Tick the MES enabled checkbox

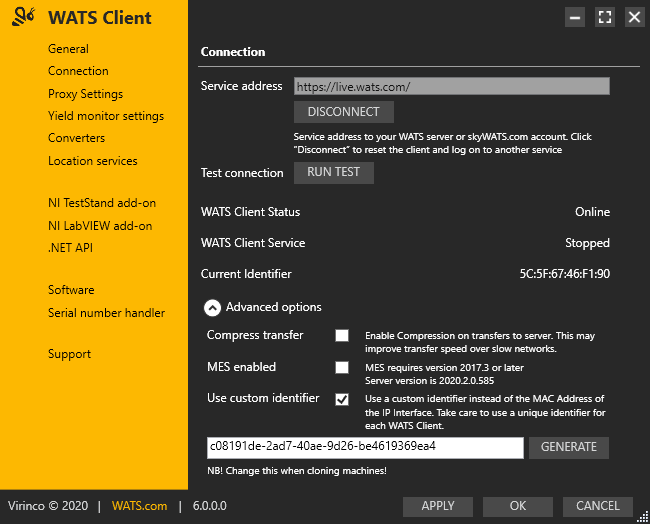click(342, 367)
